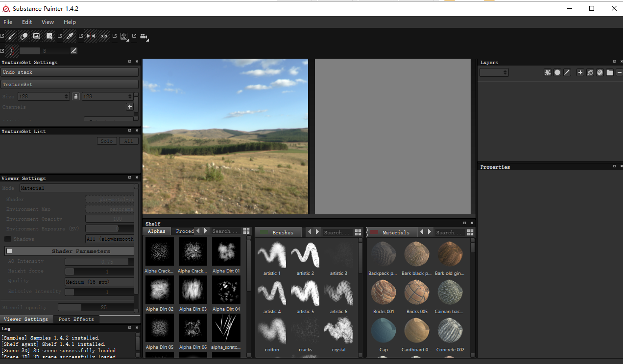The width and height of the screenshot is (623, 364).
Task: Select the Alphas shelf tab
Action: click(x=157, y=231)
